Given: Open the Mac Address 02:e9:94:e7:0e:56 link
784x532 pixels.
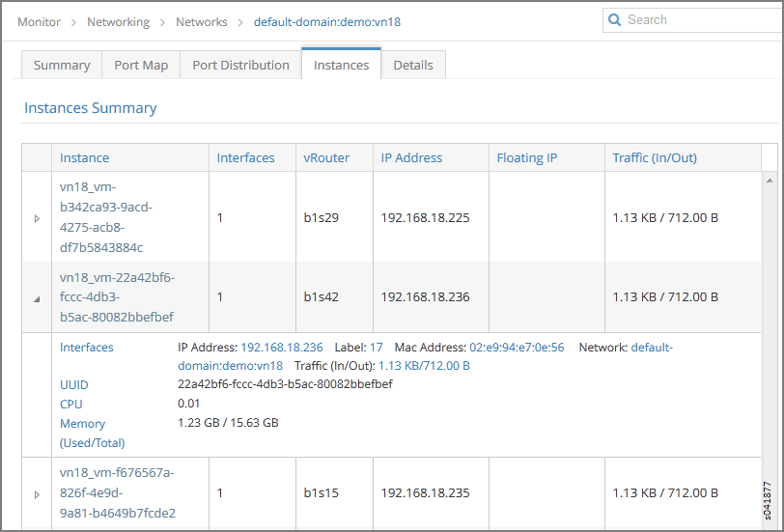Looking at the screenshot, I should 517,348.
